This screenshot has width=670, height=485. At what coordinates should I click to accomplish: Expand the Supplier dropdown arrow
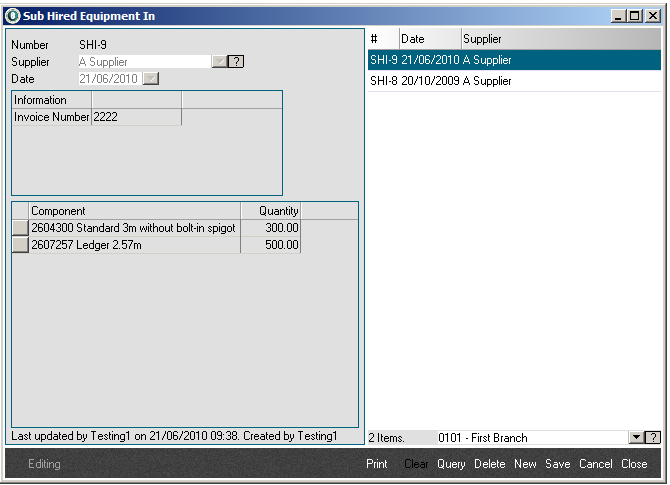(219, 62)
